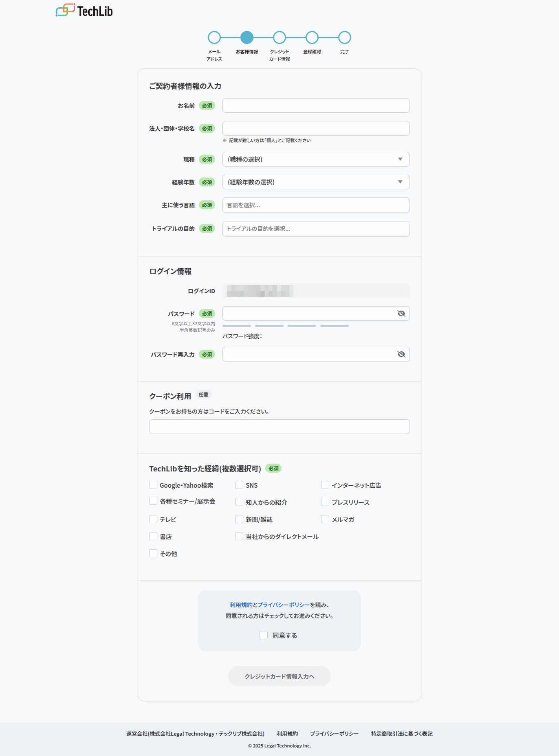Check the プレスリリース checkbox
559x756 pixels.
point(325,502)
